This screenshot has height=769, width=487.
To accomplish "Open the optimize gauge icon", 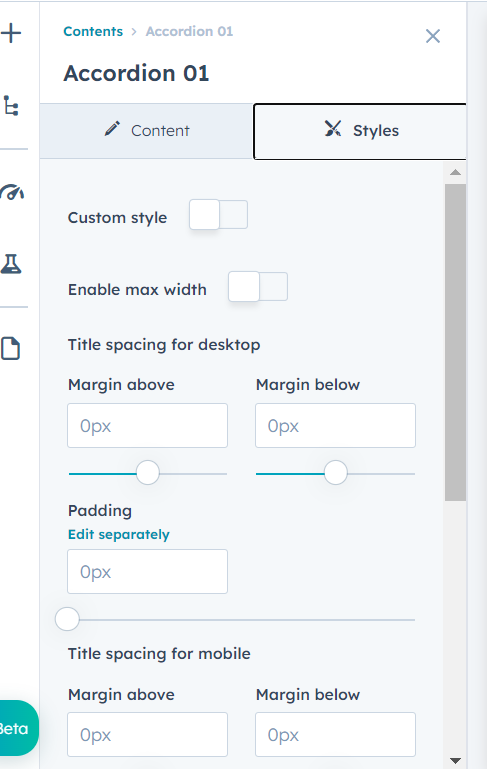I will [x=12, y=192].
